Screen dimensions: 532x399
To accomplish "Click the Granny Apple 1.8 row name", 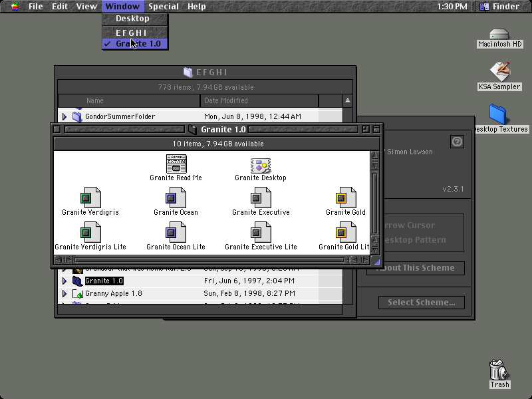I will point(114,293).
